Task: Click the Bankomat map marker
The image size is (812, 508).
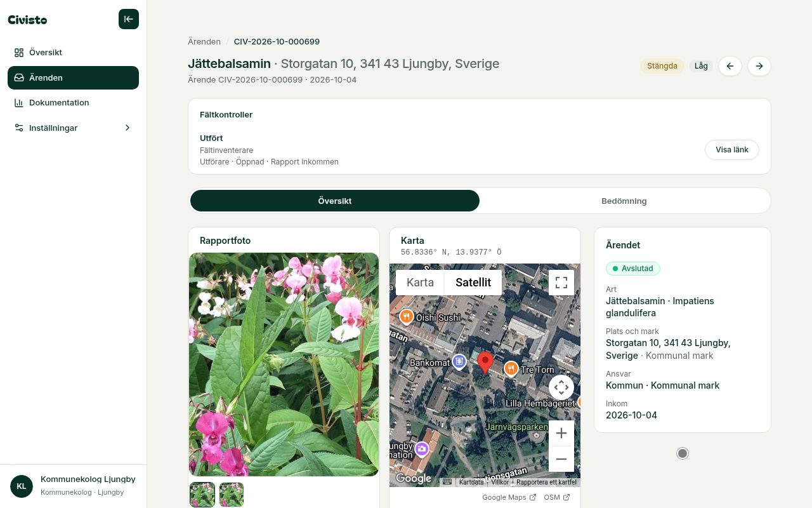Action: pyautogui.click(x=459, y=362)
